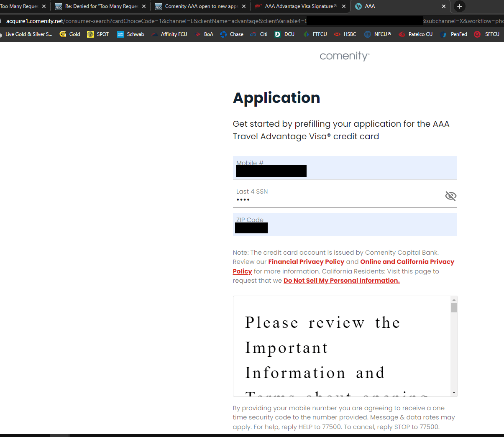This screenshot has height=437, width=504.
Task: Click the Comenity logo
Action: tap(345, 56)
